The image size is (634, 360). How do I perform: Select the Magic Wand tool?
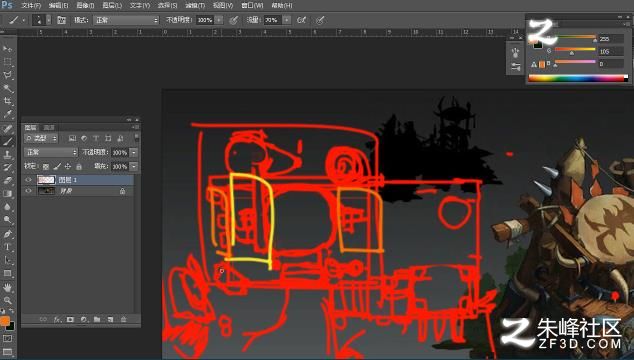[7, 88]
